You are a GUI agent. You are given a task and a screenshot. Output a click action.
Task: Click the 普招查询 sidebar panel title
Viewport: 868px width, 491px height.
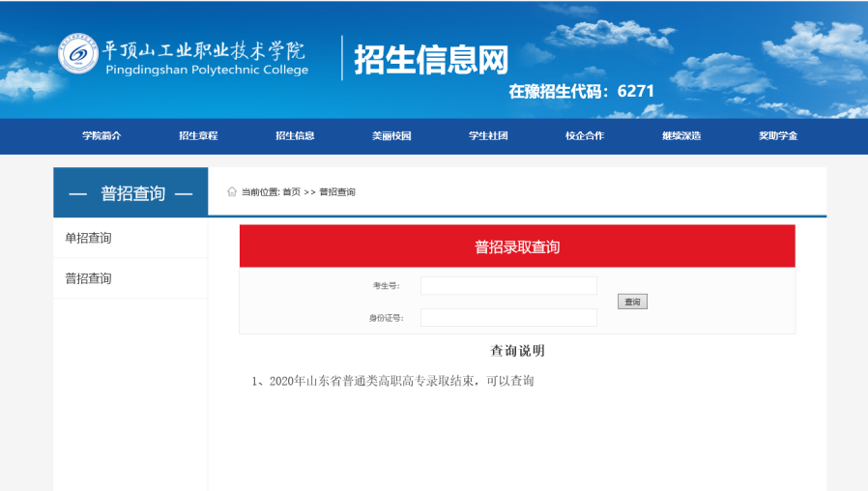pyautogui.click(x=130, y=192)
